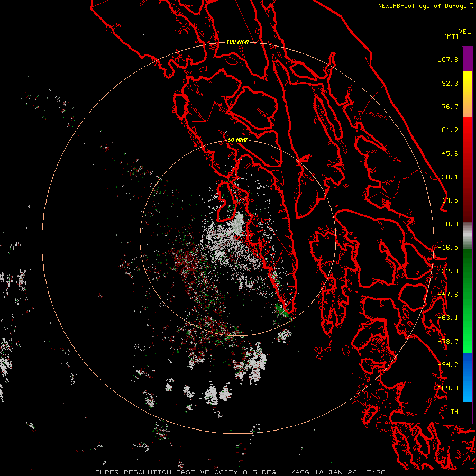
Task: Select the 107.8 scale value
Action: point(448,59)
